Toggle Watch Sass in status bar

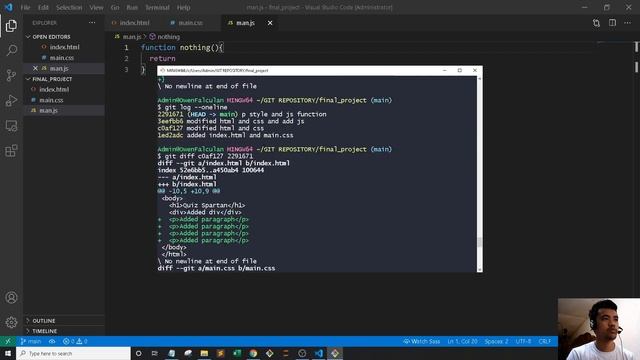tap(422, 341)
